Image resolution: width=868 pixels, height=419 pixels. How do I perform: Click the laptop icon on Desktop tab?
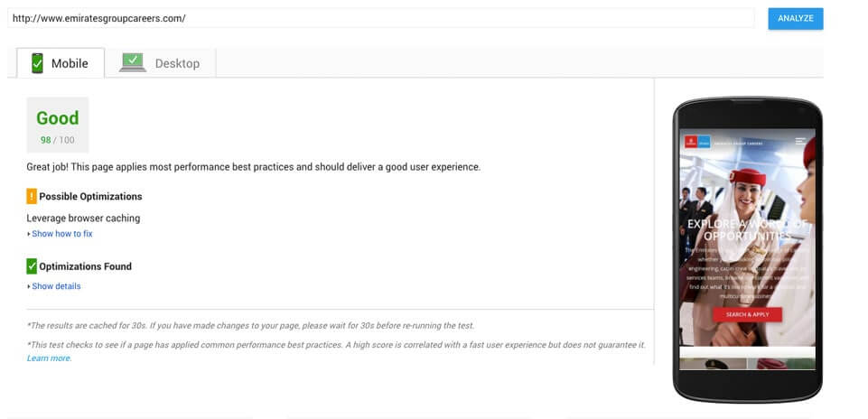(133, 63)
